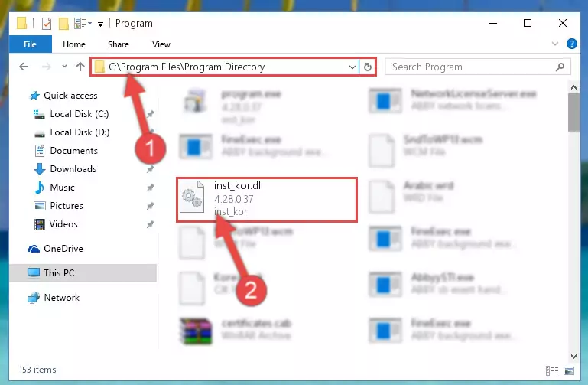Open the view layout quick access icon
The height and width of the screenshot is (385, 588).
click(x=83, y=23)
